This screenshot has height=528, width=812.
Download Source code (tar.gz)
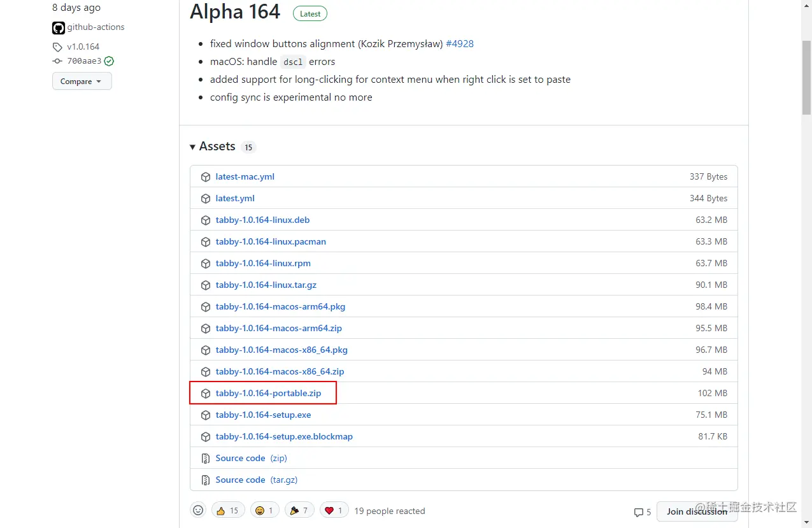pyautogui.click(x=257, y=480)
